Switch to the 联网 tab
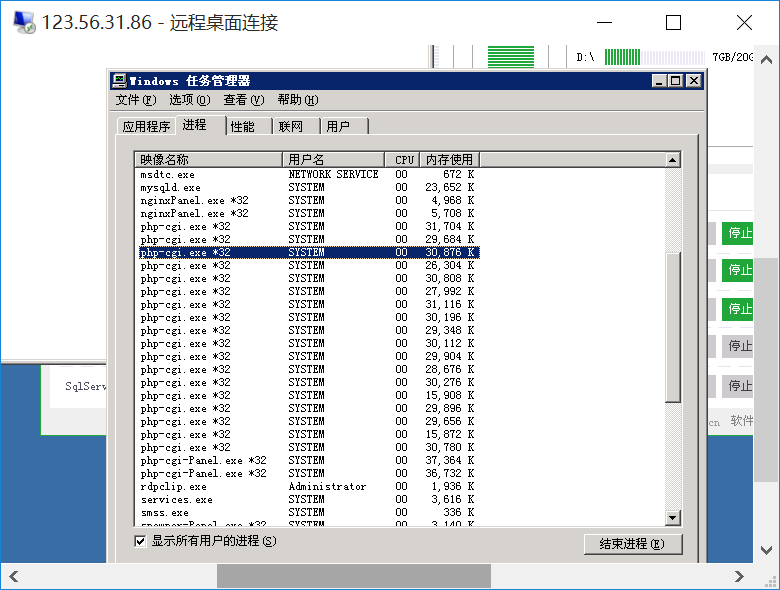 (x=295, y=126)
